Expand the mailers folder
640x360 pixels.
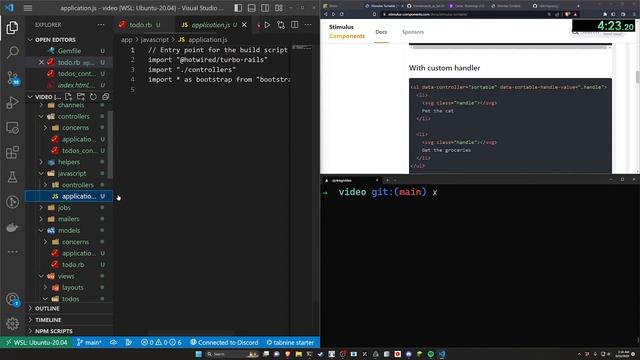coord(68,219)
